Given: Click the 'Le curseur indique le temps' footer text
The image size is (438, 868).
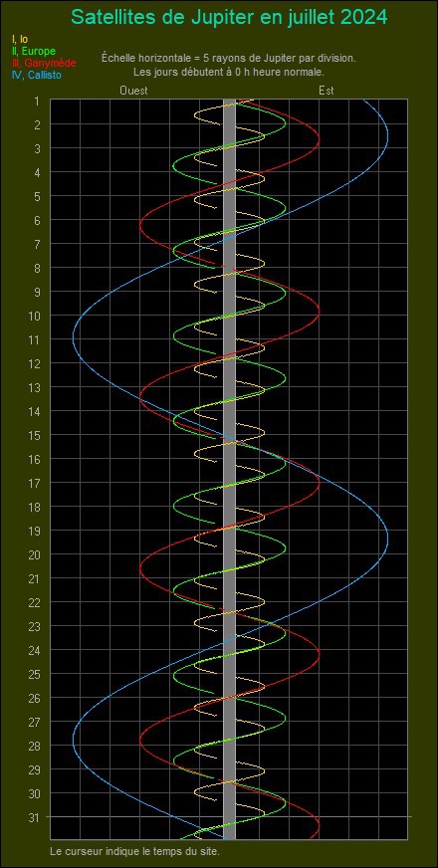Looking at the screenshot, I should [x=137, y=850].
